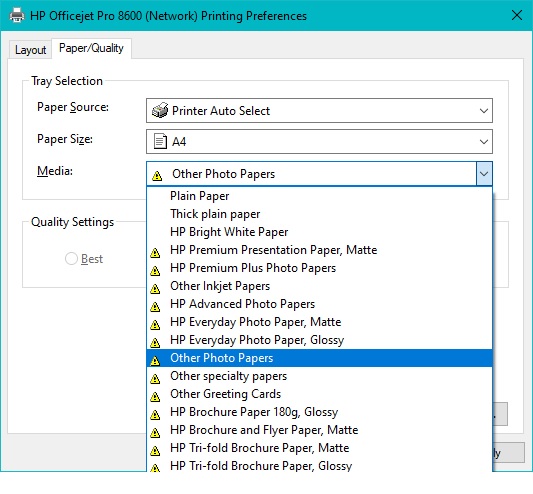Select the Paper/Quality tab
The image size is (533, 494).
(91, 48)
